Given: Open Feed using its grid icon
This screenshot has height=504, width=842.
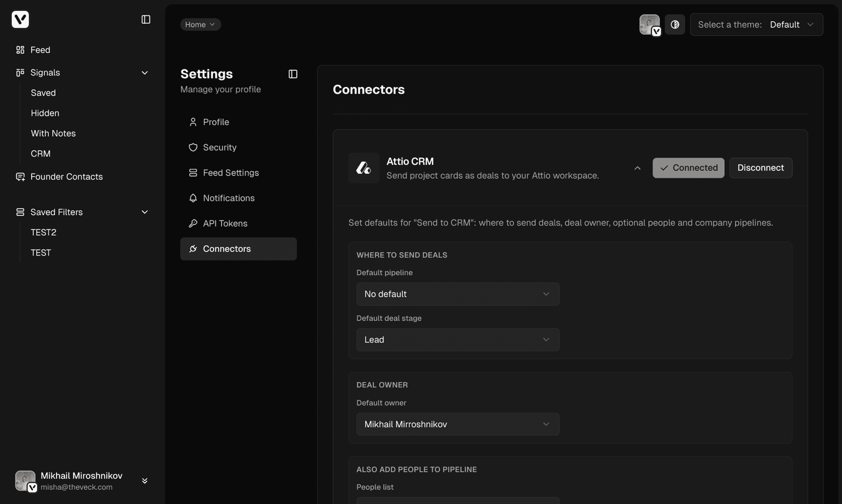Looking at the screenshot, I should (20, 50).
